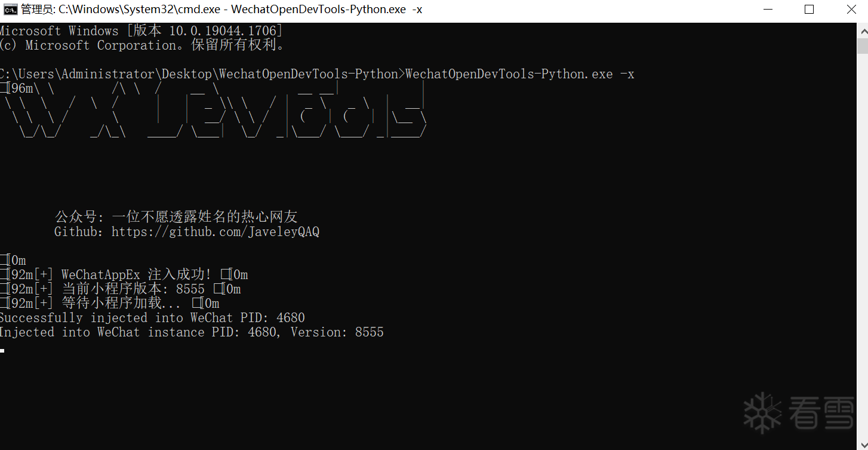Click the Desktop path in the prompt
The image size is (868, 450).
[x=185, y=74]
